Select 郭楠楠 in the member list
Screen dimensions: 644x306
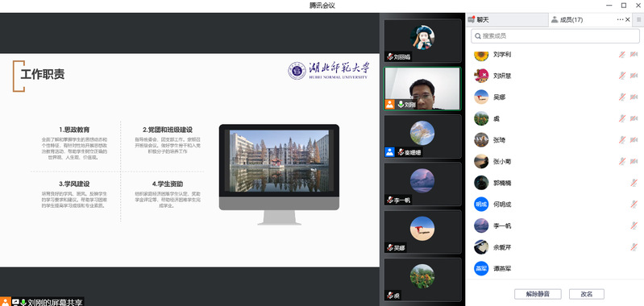(555, 183)
